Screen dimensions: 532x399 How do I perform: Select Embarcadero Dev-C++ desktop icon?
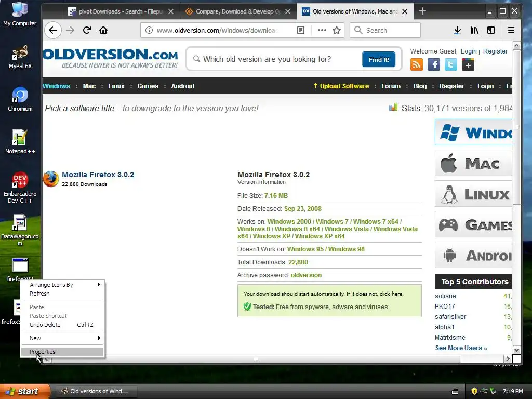tap(20, 187)
